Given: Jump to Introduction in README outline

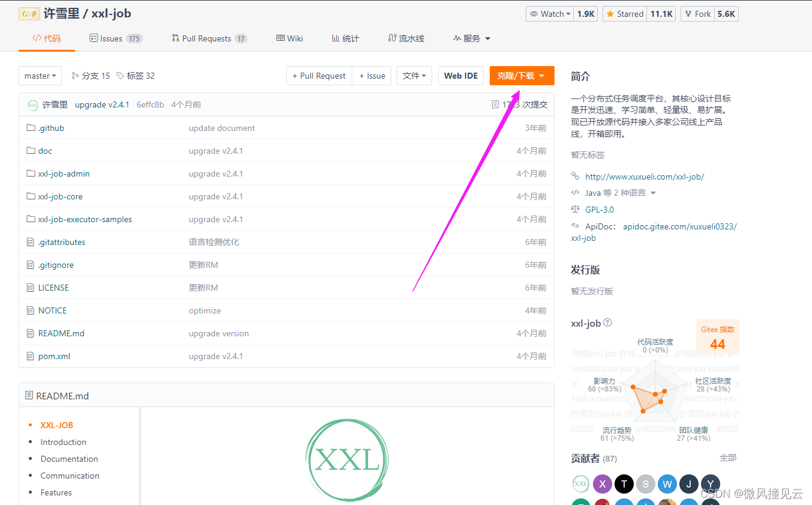Looking at the screenshot, I should 63,442.
